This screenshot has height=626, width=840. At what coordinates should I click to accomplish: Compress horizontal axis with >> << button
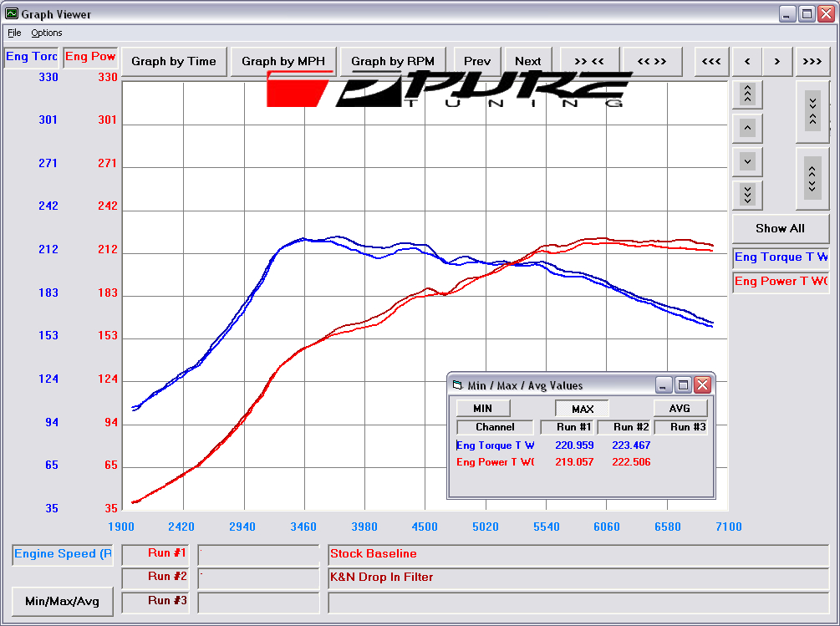tap(589, 61)
